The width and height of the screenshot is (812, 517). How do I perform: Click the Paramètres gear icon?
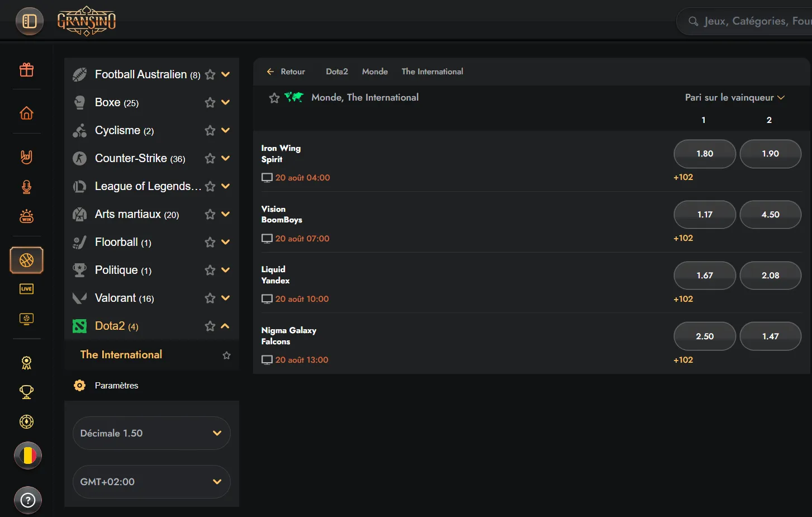click(80, 386)
